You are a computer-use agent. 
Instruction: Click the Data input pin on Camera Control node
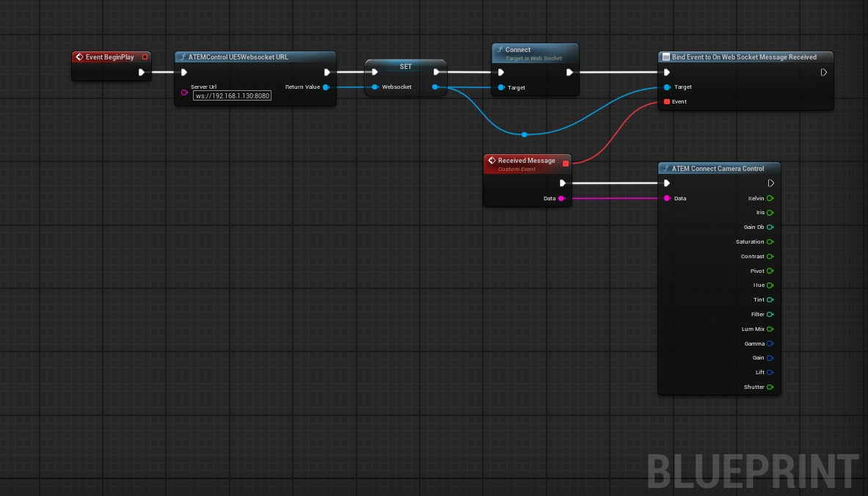pos(667,198)
